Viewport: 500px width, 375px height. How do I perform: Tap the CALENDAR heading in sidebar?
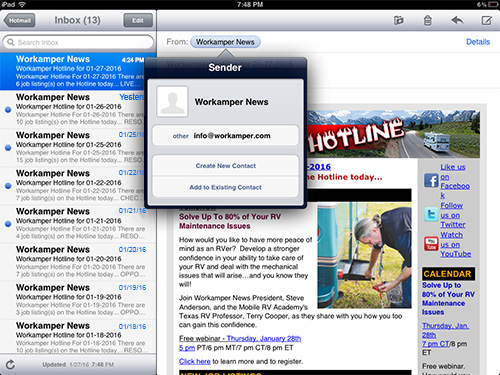point(448,274)
